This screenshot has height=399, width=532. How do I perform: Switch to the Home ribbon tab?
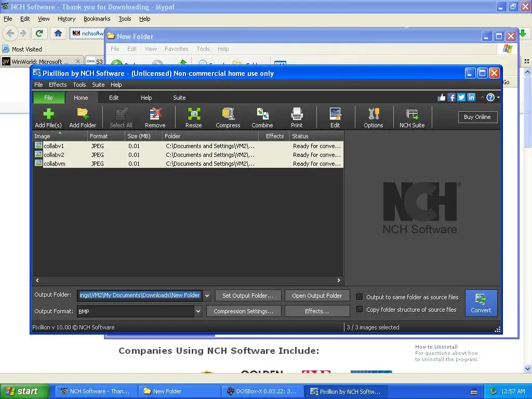[81, 98]
